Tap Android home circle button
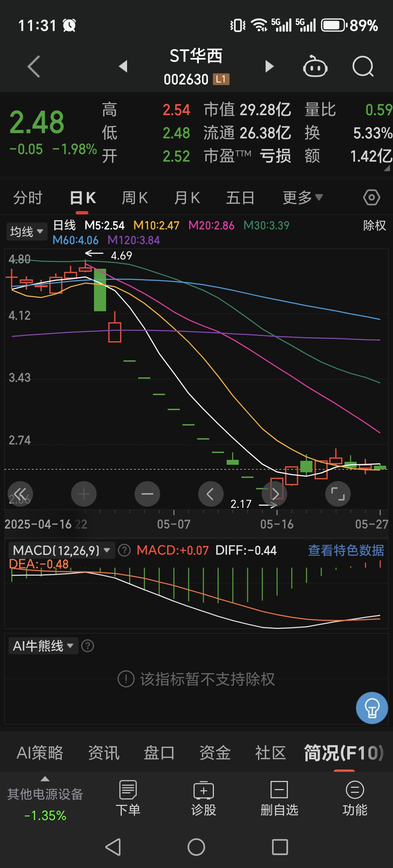 point(196,847)
